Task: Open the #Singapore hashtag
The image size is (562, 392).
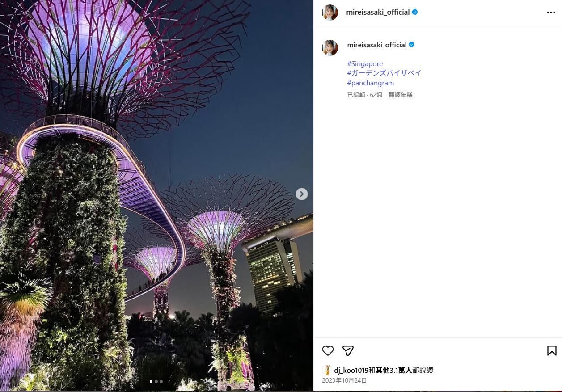Action: (x=365, y=64)
